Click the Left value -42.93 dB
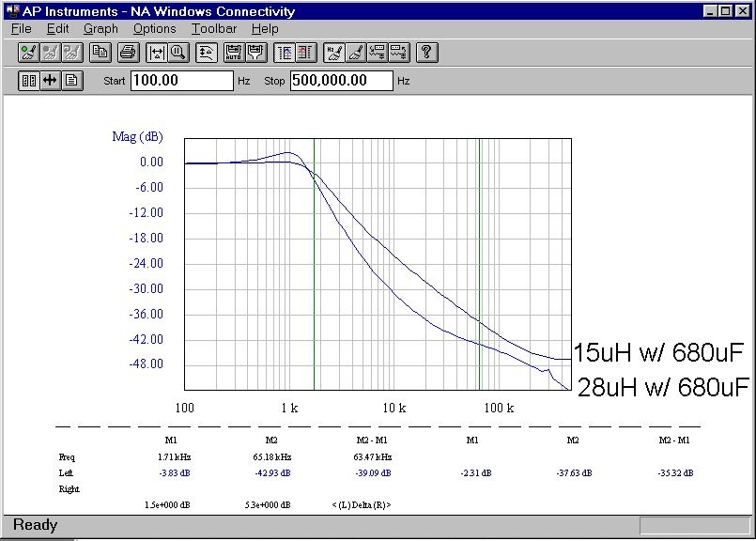Image resolution: width=756 pixels, height=541 pixels. (x=272, y=473)
